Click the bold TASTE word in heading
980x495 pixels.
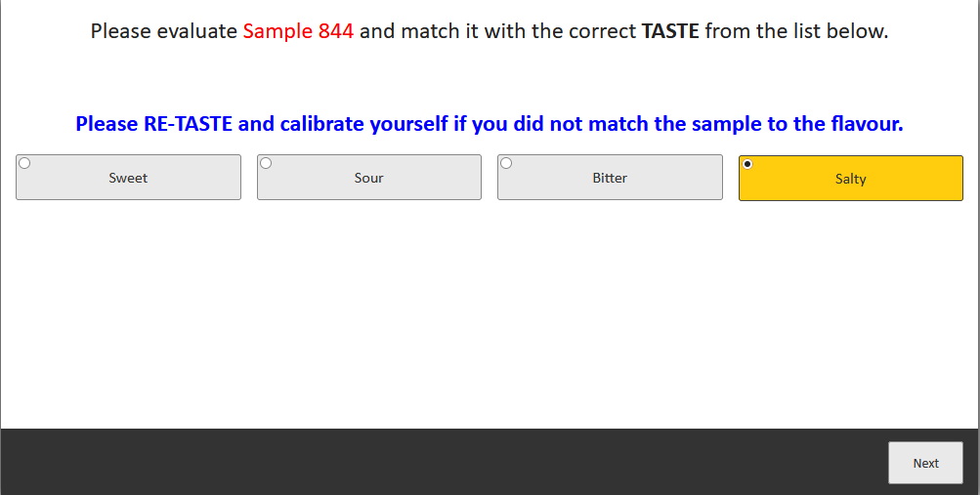(x=670, y=30)
